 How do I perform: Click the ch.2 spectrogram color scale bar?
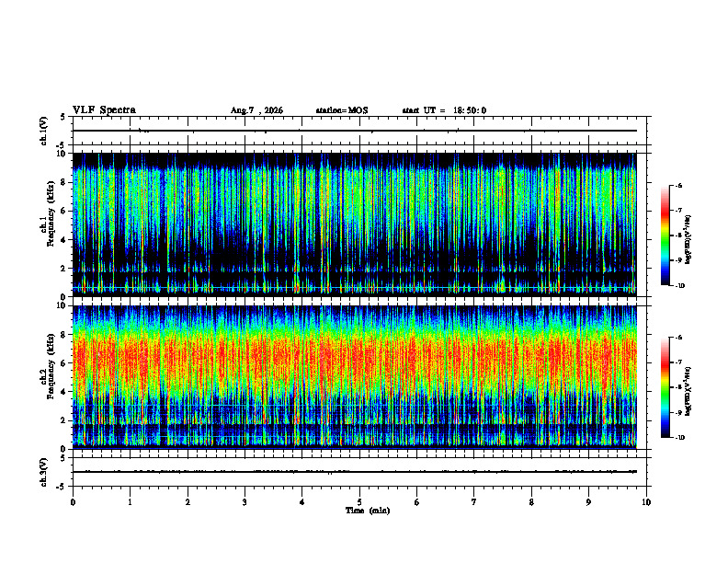click(665, 387)
